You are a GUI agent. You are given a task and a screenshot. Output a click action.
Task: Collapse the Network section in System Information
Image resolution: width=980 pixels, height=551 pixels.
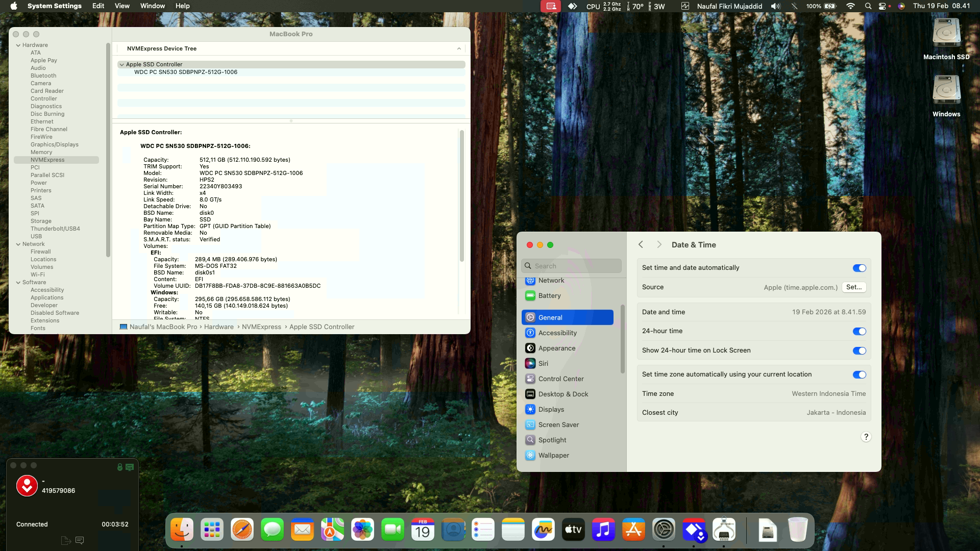tap(18, 244)
